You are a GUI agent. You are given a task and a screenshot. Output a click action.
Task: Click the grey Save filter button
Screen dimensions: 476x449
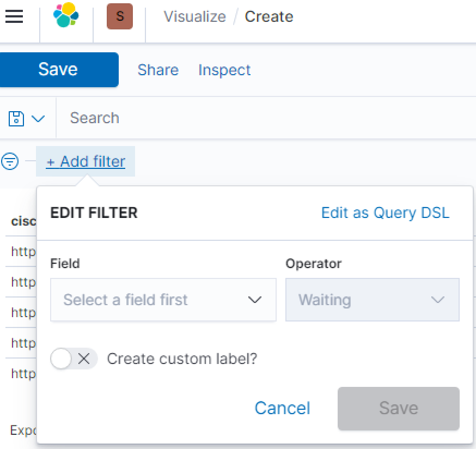(398, 408)
